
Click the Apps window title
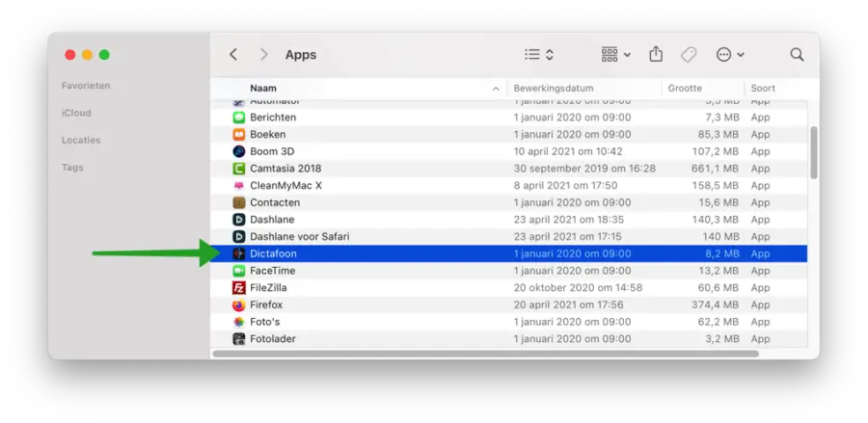[x=301, y=55]
